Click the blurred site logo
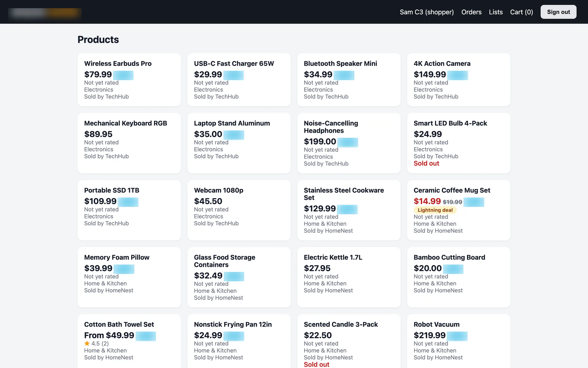This screenshot has width=588, height=368. coord(45,12)
